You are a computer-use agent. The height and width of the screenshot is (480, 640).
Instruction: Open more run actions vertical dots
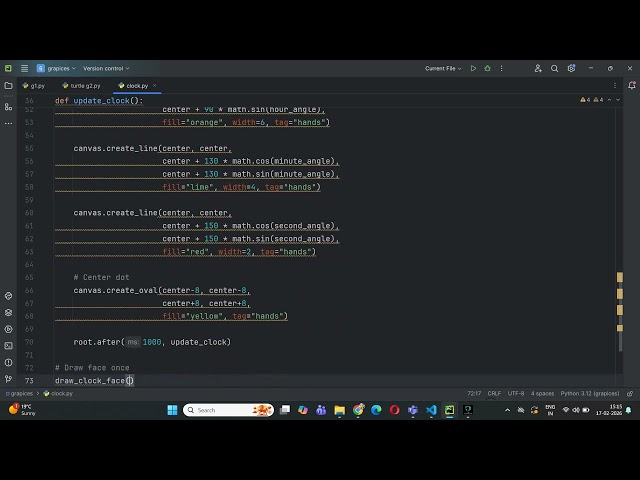[x=502, y=69]
